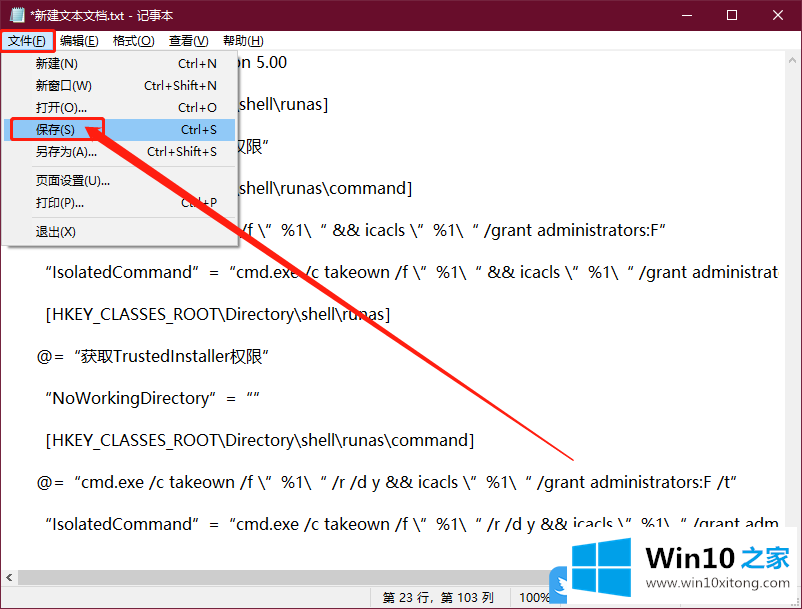This screenshot has width=802, height=609.
Task: Maximize the Notepad window
Action: coord(732,15)
